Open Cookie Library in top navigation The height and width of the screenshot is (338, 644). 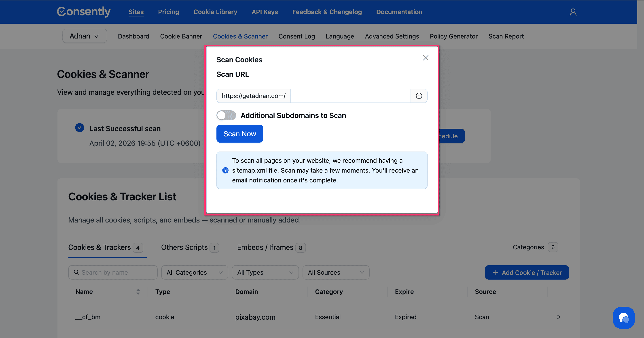pyautogui.click(x=215, y=12)
